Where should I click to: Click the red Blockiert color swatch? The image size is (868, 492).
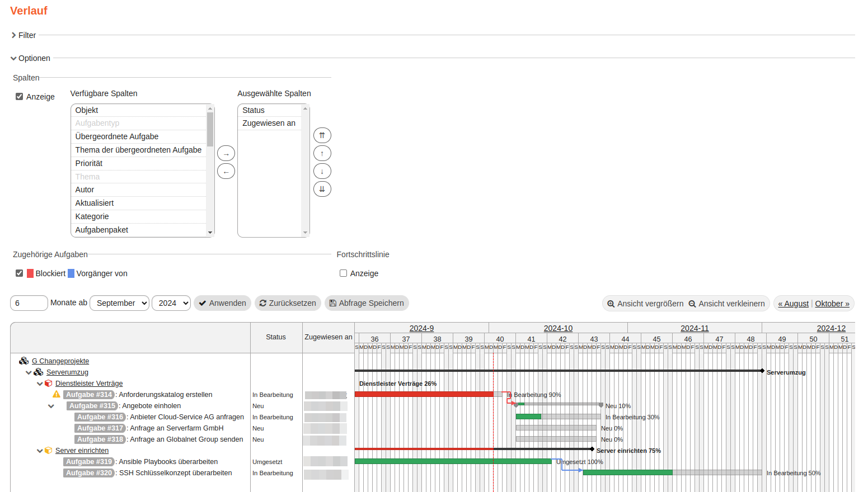[x=30, y=273]
